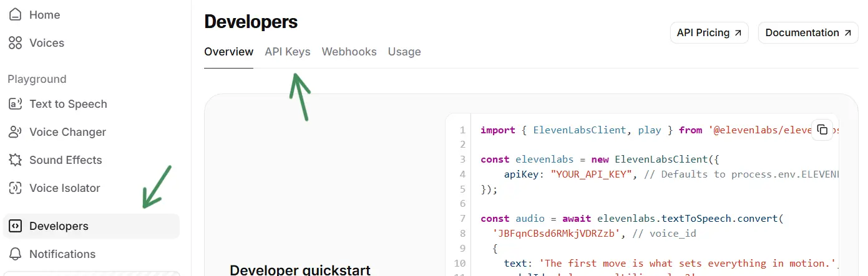Select Developers in the sidebar
868x276 pixels.
coord(91,226)
